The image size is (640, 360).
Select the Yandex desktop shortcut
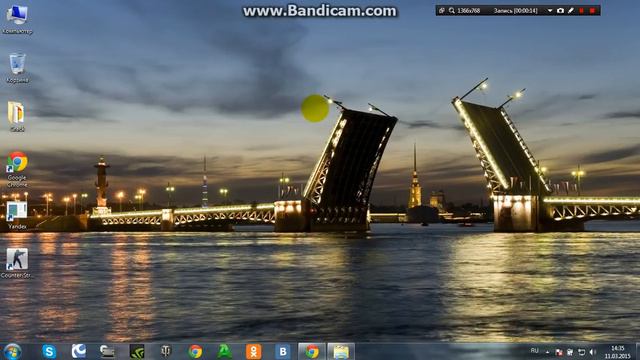17,215
